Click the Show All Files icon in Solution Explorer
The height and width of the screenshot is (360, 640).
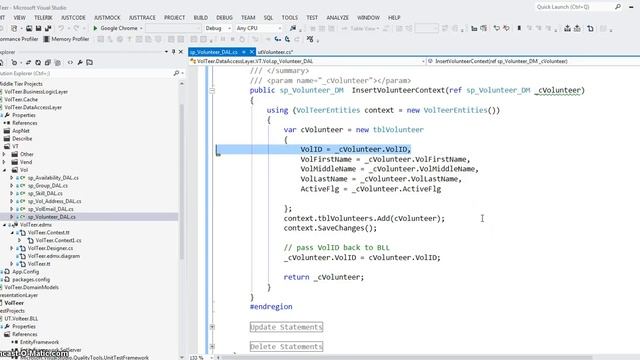pyautogui.click(x=58, y=62)
